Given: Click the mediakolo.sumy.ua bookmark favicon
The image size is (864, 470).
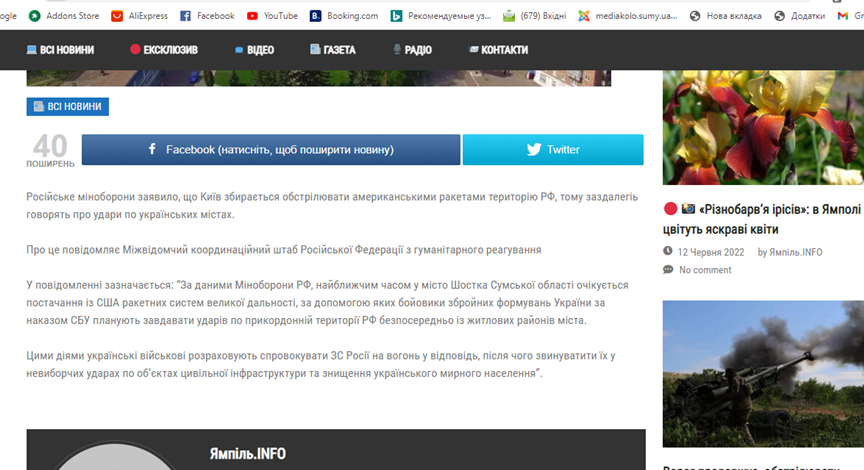Looking at the screenshot, I should [x=584, y=16].
